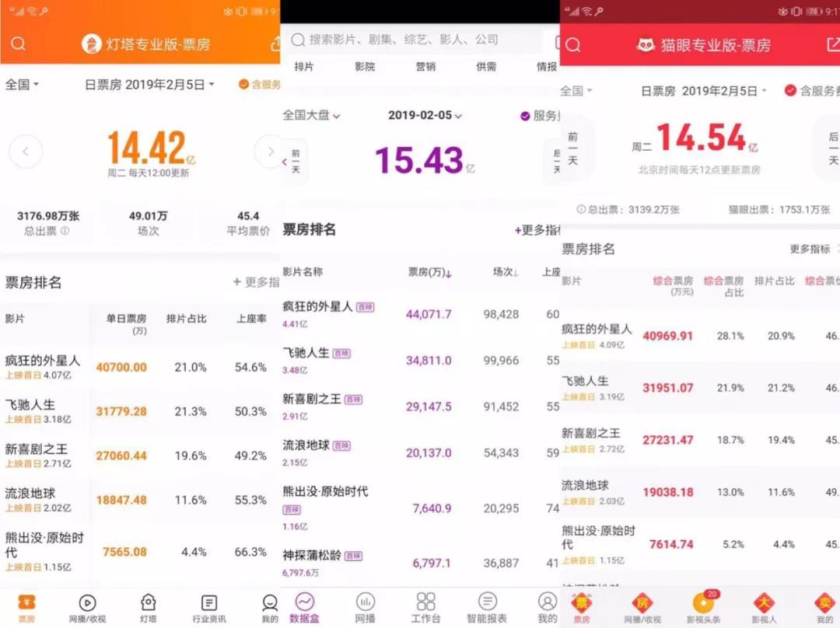The height and width of the screenshot is (628, 840).
Task: Tap the share icon in 灯塔专业版 header
Action: [x=275, y=44]
